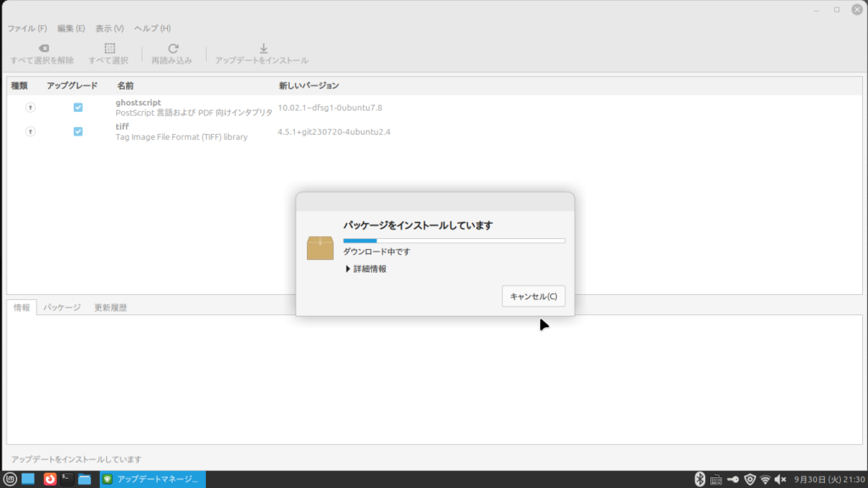Open the 表示 (V) menu
The width and height of the screenshot is (868, 488).
tap(109, 28)
